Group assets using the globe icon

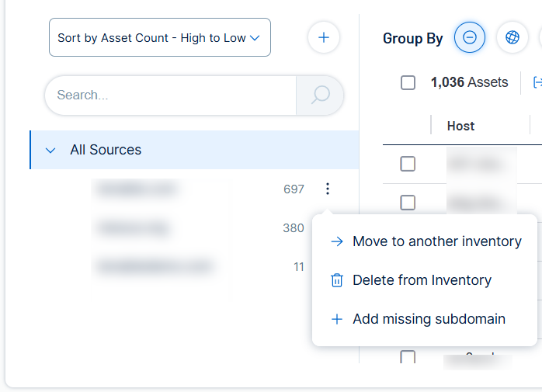click(512, 37)
